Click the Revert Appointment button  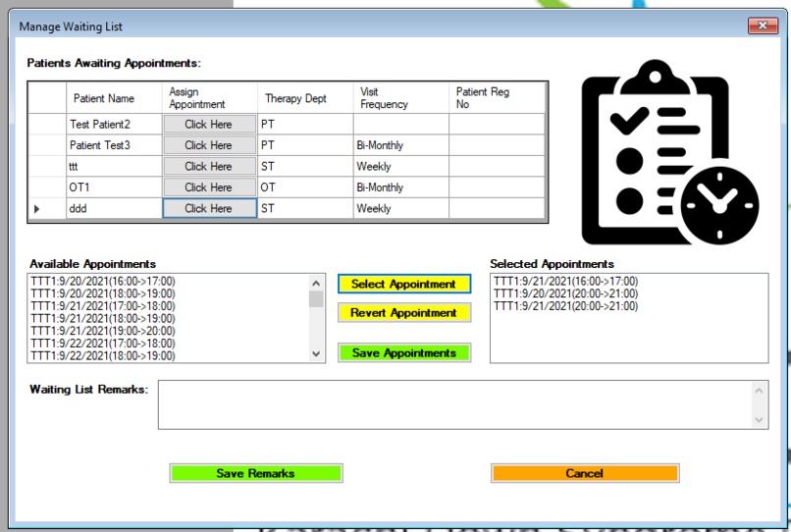pyautogui.click(x=404, y=313)
